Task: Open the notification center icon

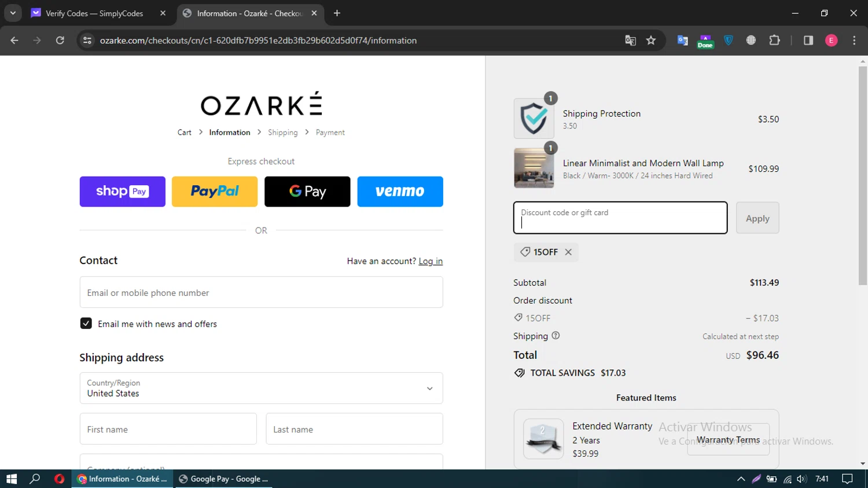Action: pyautogui.click(x=847, y=479)
